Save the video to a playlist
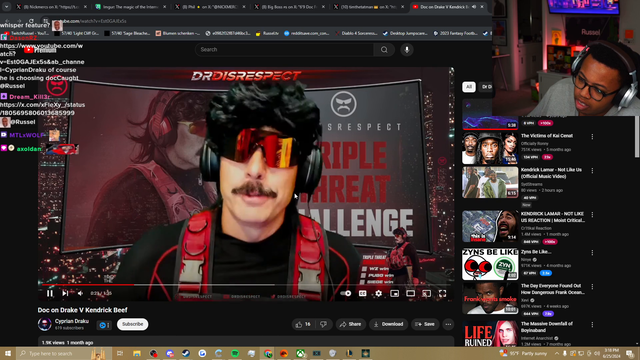This screenshot has width=640, height=360. click(x=425, y=324)
